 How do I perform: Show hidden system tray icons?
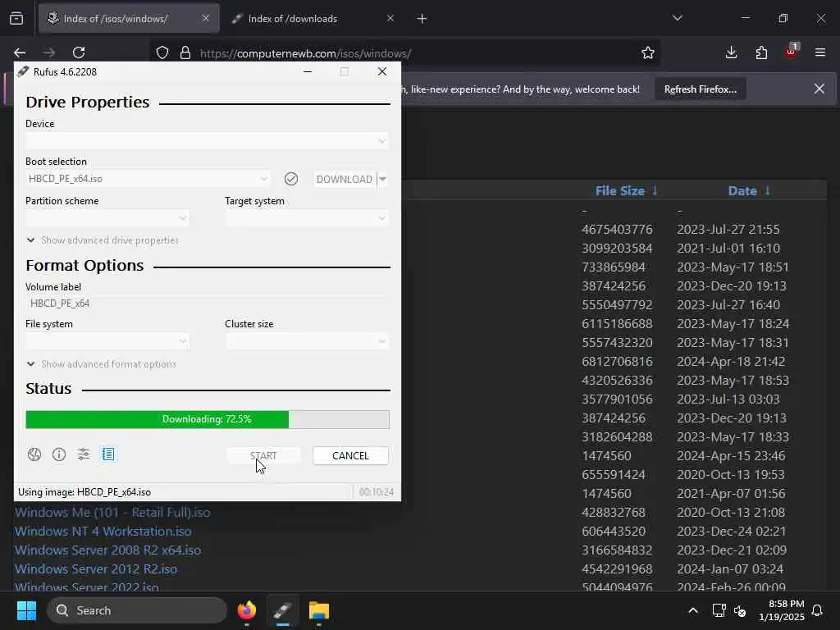tap(692, 610)
